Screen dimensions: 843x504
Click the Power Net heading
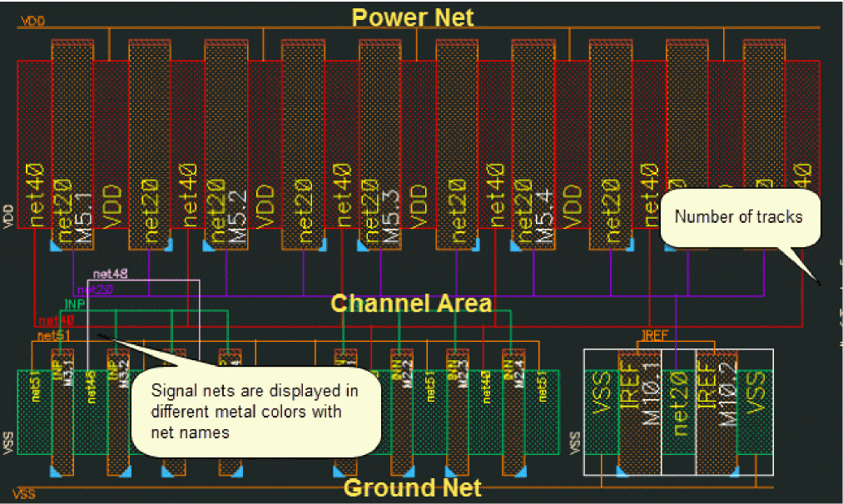pos(413,17)
